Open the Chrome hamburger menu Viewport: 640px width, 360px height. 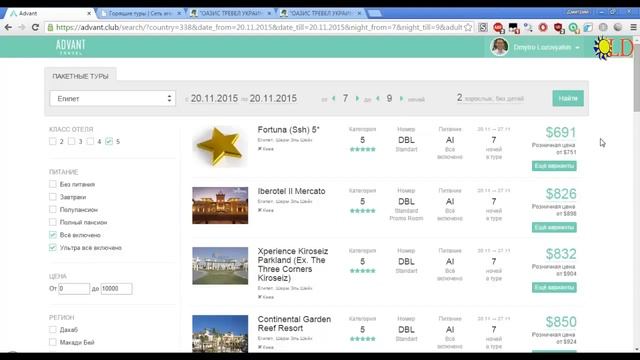(633, 27)
